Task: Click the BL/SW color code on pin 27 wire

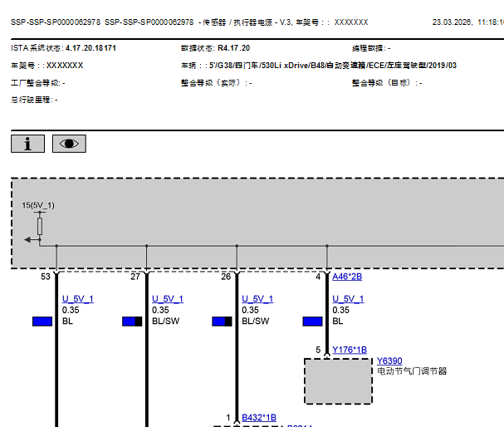Action: point(165,321)
